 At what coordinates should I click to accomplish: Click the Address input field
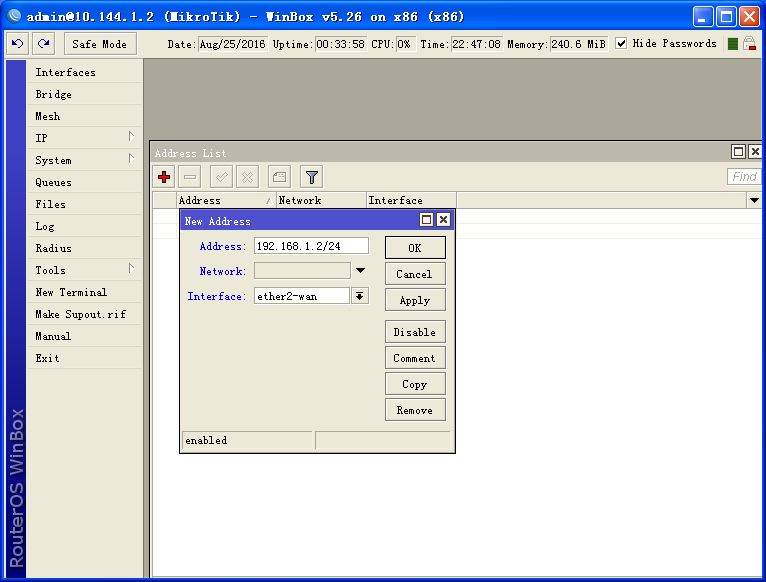pos(311,246)
